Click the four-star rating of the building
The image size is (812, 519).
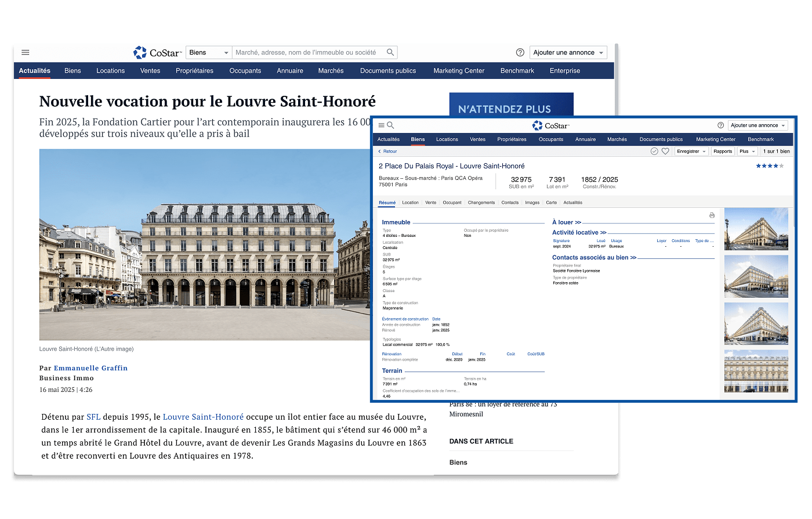[770, 166]
